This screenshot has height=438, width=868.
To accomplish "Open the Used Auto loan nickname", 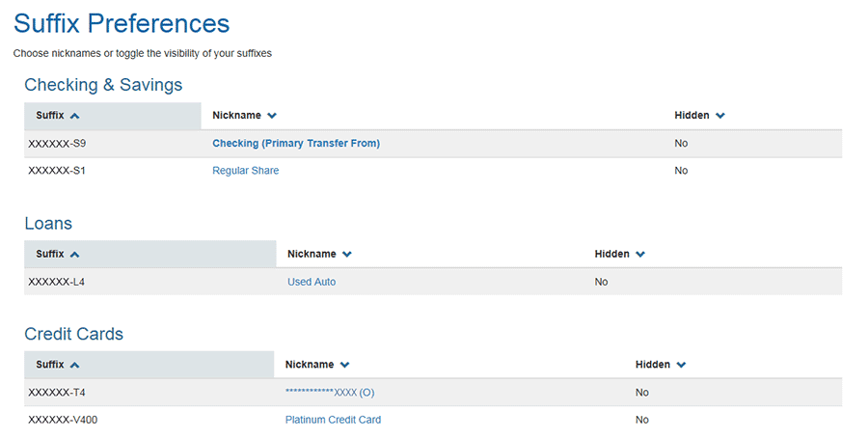I will (312, 282).
